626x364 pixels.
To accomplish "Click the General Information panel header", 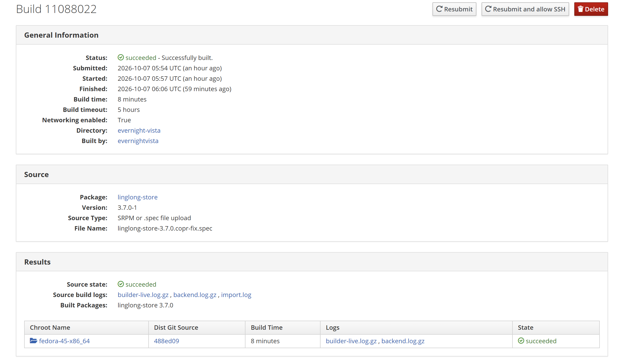I will tap(312, 35).
